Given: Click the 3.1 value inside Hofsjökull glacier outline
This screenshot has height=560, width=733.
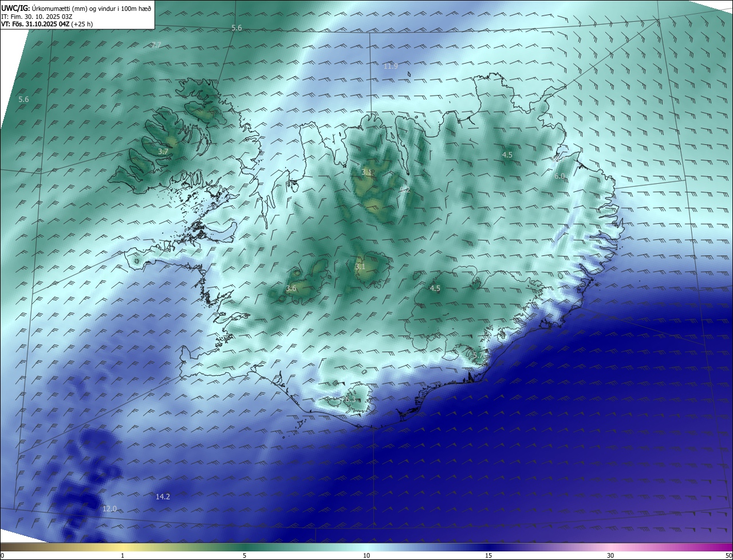Looking at the screenshot, I should point(360,267).
